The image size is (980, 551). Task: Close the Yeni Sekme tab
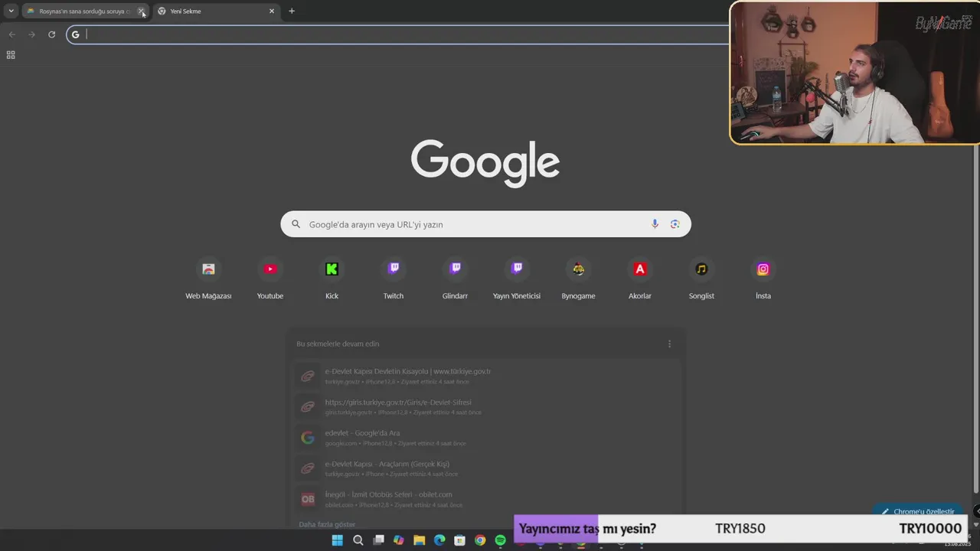tap(271, 11)
